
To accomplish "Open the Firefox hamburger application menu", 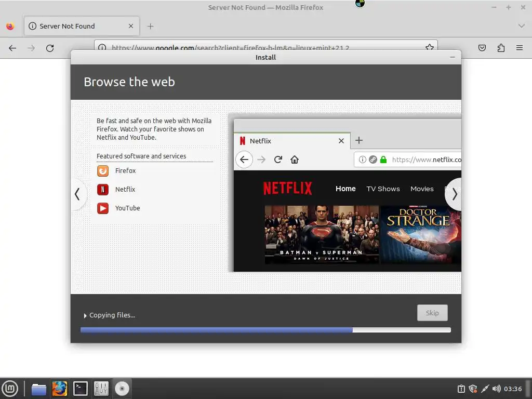I will [520, 48].
